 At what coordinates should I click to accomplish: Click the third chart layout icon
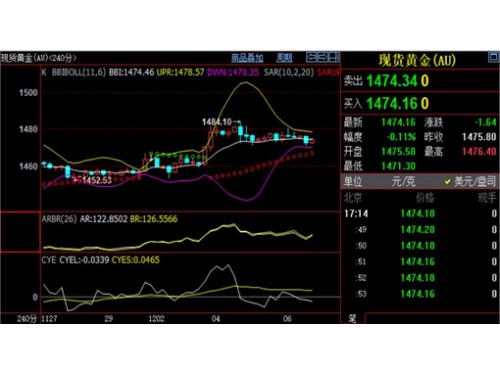pos(334,57)
